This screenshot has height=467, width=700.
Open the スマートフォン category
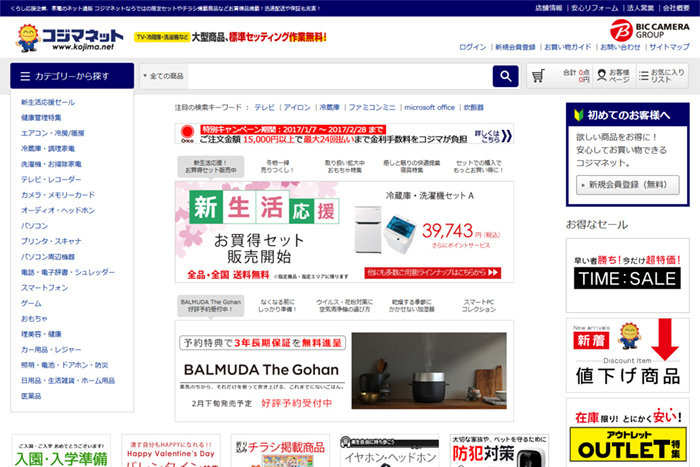pyautogui.click(x=44, y=288)
